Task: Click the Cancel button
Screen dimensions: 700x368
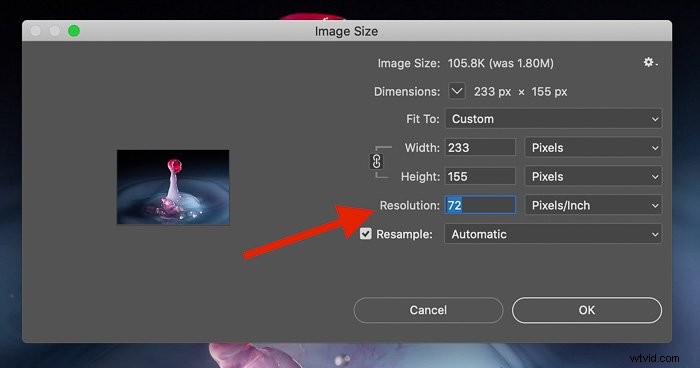Action: point(428,310)
